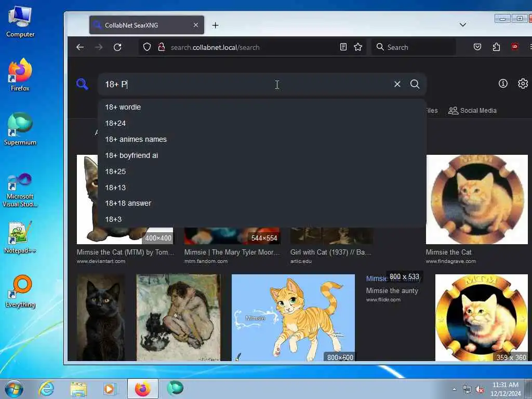
Task: Open the Windows Start menu
Action: click(14, 389)
